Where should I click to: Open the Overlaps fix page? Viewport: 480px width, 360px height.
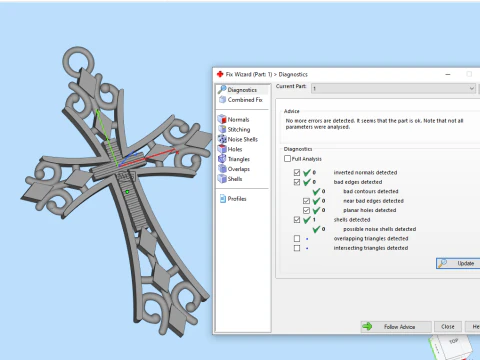234,169
